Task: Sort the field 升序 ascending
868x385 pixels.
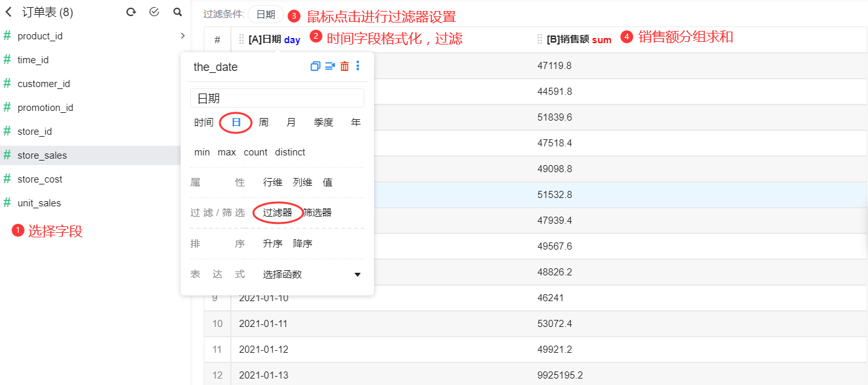Action: point(273,244)
